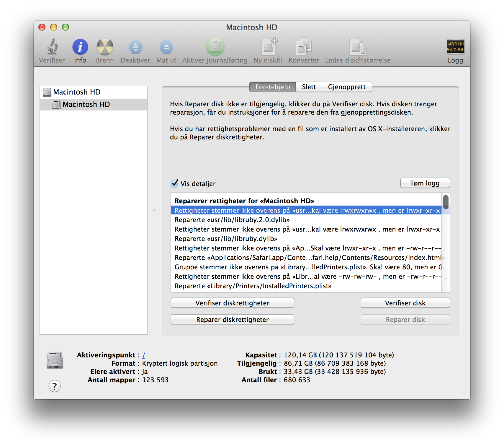Click the Antall filer value 680 633

(297, 380)
